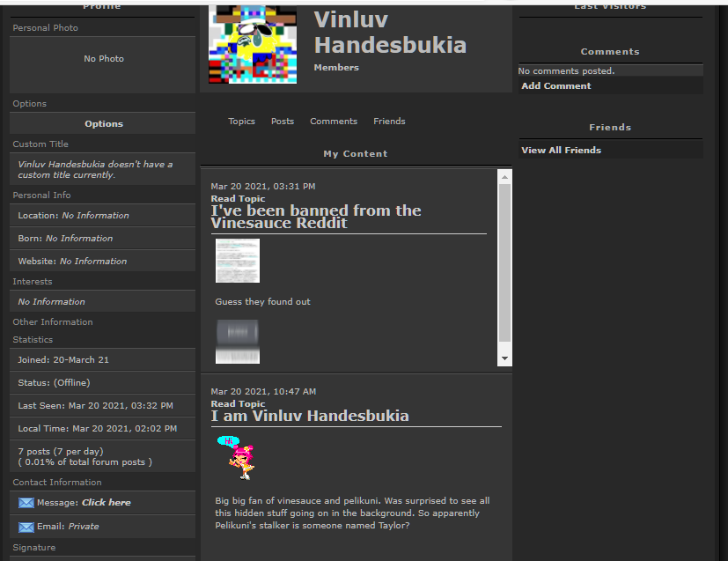Click the 'Statistics' section label

[x=33, y=339]
